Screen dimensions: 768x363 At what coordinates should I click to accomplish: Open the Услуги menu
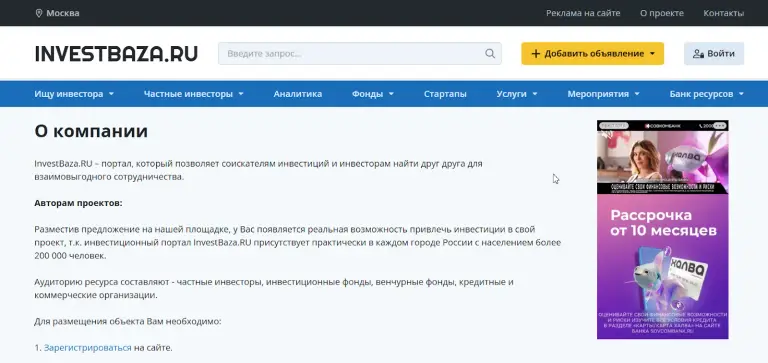(517, 94)
